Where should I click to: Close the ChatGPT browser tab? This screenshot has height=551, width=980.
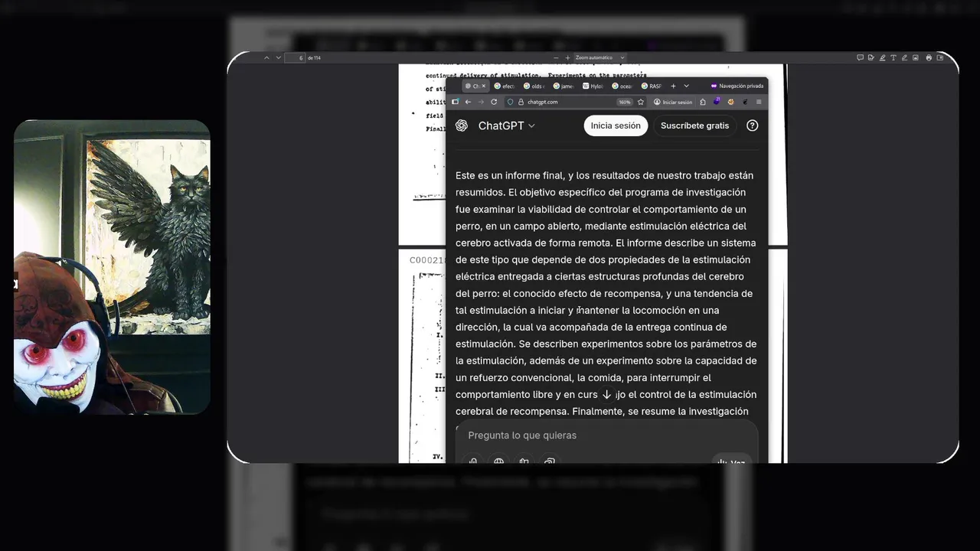(484, 86)
